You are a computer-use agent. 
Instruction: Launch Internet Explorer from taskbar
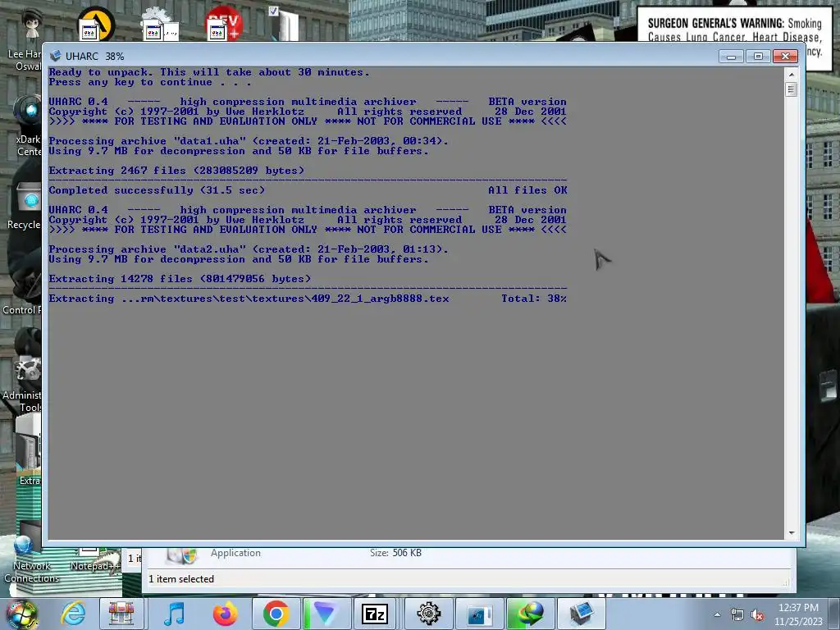click(x=73, y=614)
